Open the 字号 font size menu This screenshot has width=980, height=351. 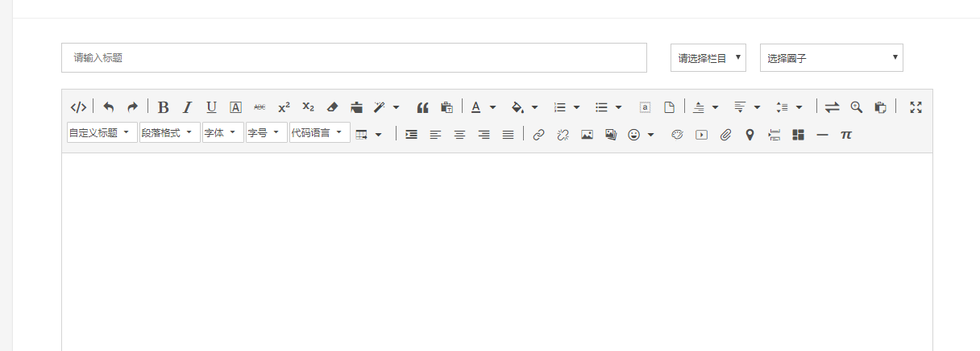coord(266,133)
